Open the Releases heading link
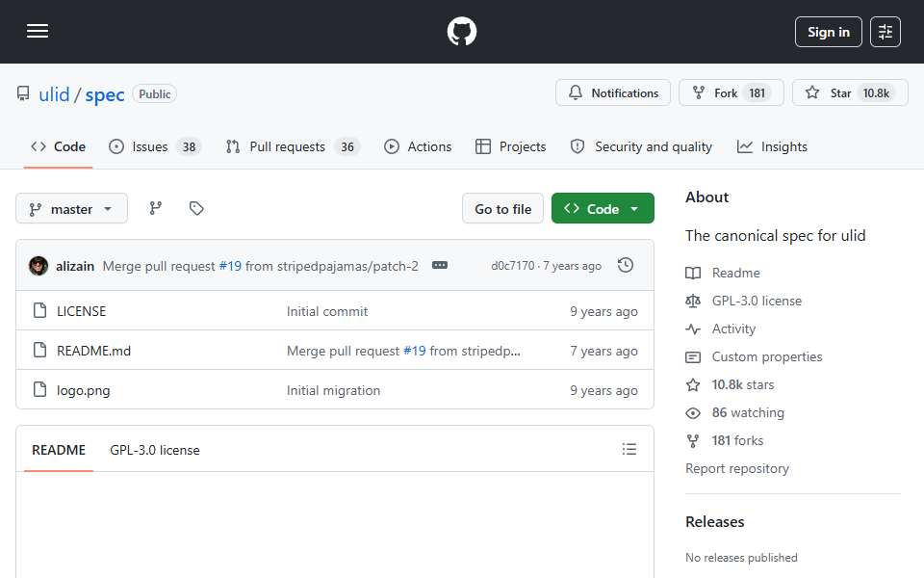 pyautogui.click(x=714, y=522)
